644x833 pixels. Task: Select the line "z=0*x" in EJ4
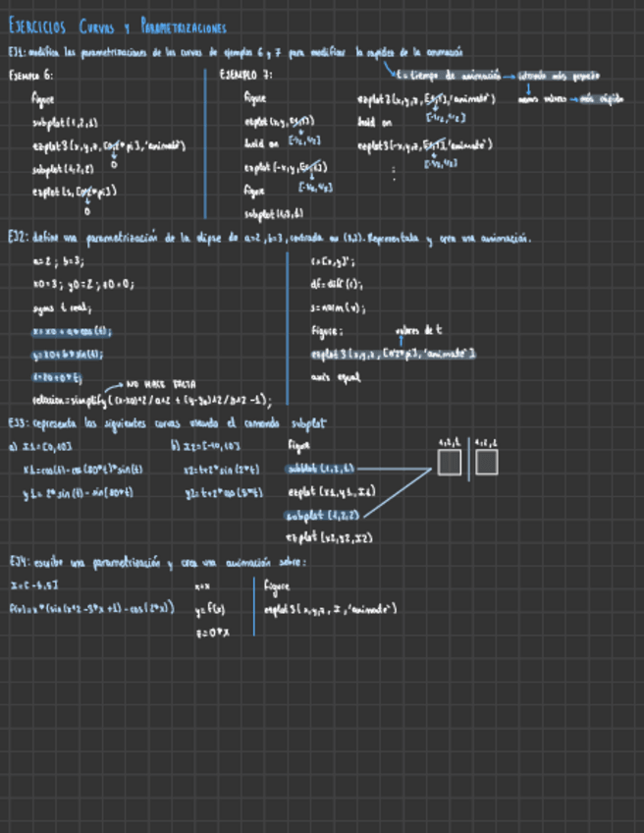[x=211, y=633]
